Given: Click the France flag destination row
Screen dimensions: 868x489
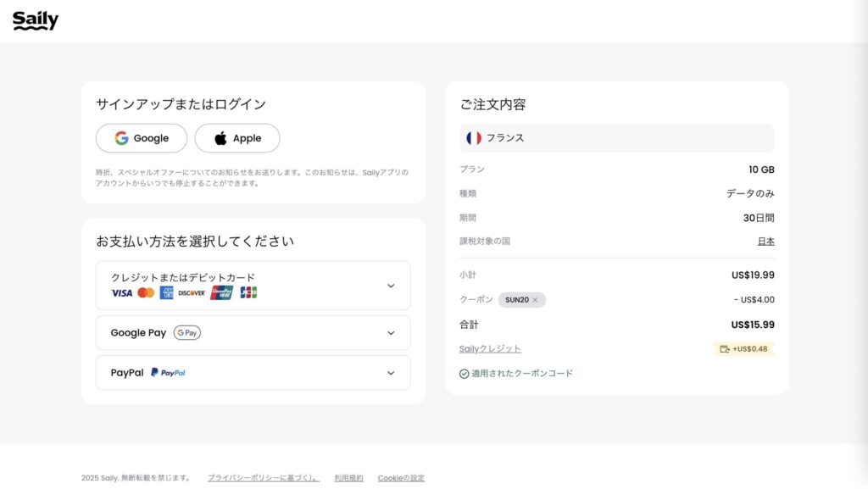Looking at the screenshot, I should click(616, 138).
